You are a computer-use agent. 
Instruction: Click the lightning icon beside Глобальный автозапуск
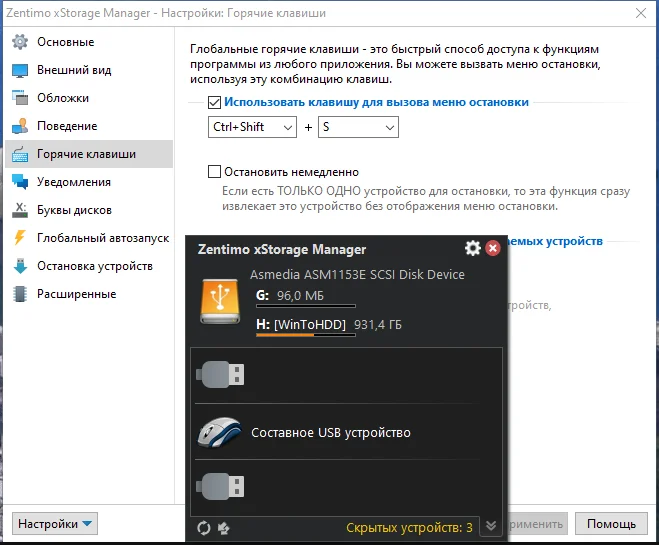pyautogui.click(x=20, y=238)
